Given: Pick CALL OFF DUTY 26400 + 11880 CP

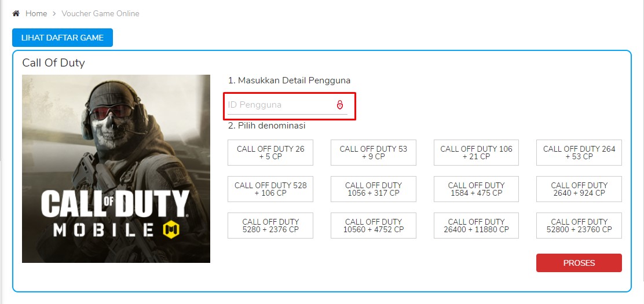Looking at the screenshot, I should point(476,225).
